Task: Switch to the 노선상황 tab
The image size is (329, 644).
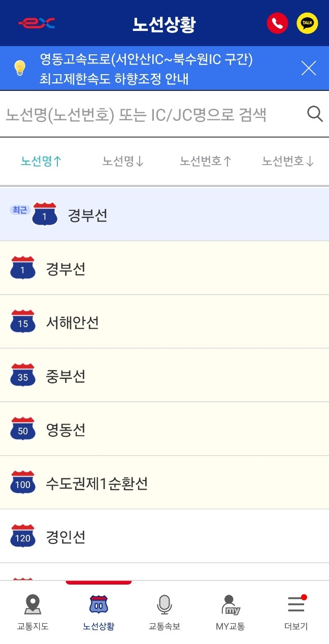Action: [x=98, y=615]
